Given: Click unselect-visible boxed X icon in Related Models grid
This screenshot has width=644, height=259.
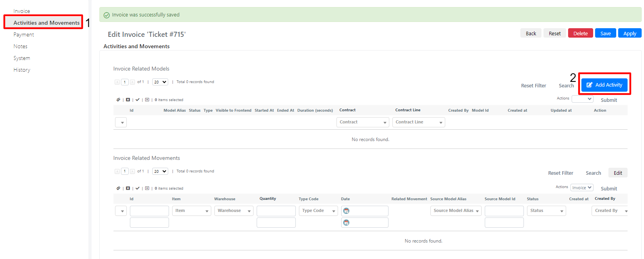Looking at the screenshot, I should pyautogui.click(x=147, y=100).
